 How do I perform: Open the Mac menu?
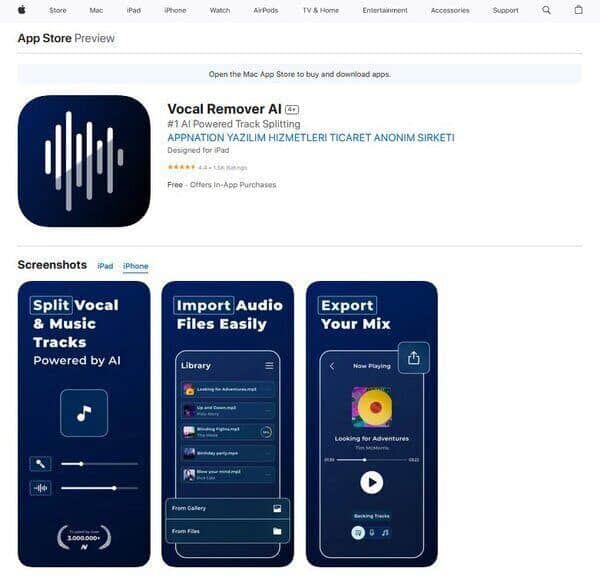coord(96,10)
